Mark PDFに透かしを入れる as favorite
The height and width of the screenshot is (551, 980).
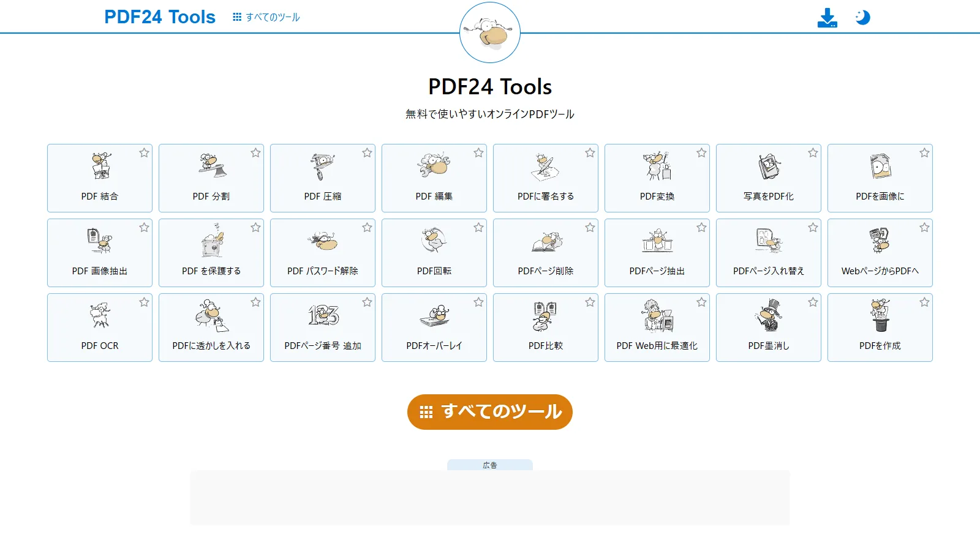(255, 302)
